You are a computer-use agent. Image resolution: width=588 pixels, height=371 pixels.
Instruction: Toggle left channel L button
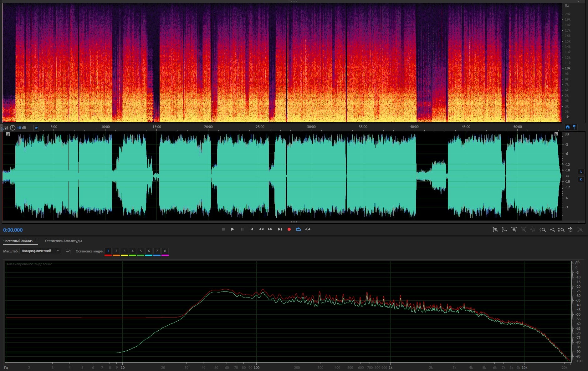581,171
